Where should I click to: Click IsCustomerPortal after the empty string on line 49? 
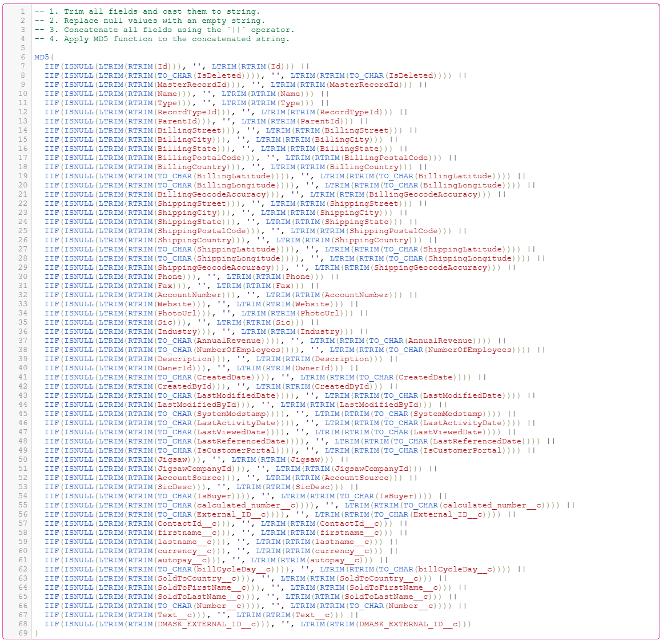point(463,450)
